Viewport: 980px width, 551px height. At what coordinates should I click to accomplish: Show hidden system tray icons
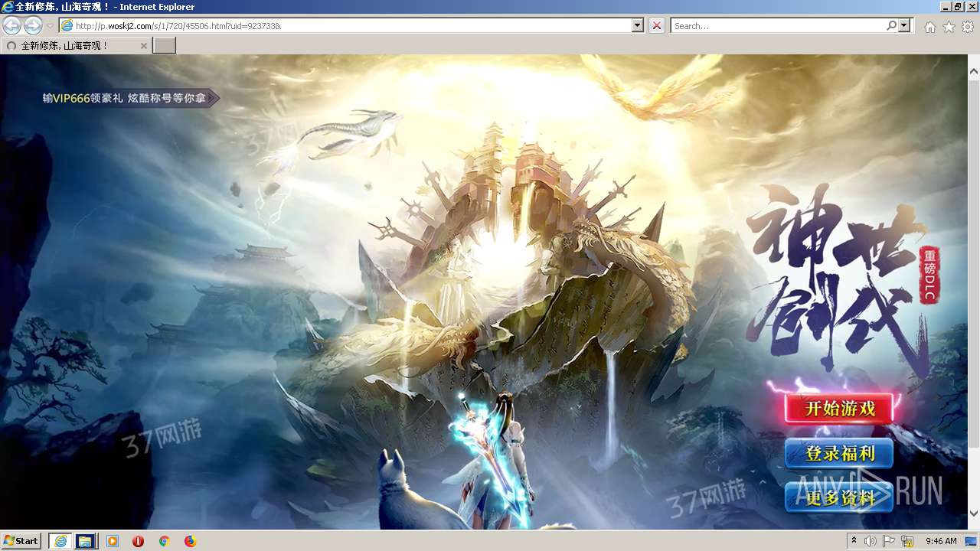tap(854, 541)
